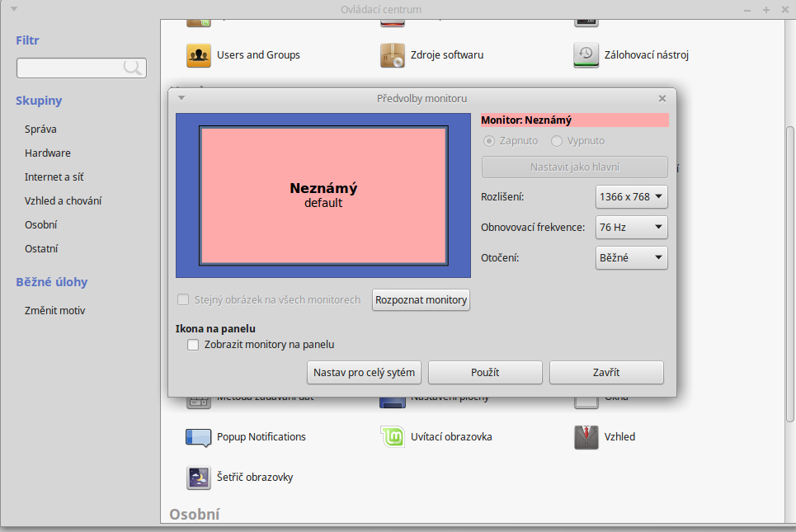Click the pink Neznámý monitor preview
Image resolution: width=796 pixels, height=532 pixels.
[323, 195]
